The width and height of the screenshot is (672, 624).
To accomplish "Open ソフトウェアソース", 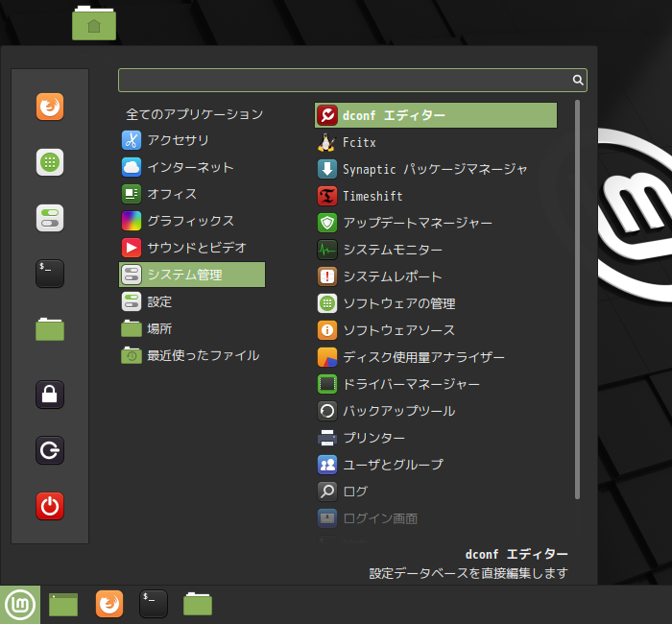I will coord(436,330).
